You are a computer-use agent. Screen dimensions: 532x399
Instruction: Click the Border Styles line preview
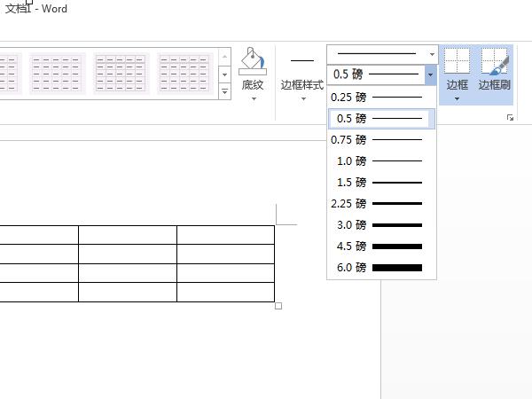click(302, 60)
